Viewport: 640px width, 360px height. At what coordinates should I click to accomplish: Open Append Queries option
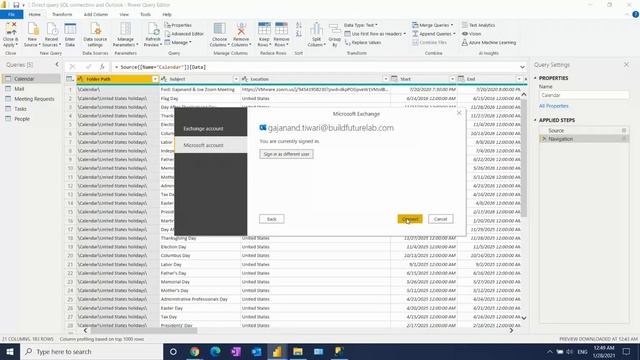click(x=433, y=34)
